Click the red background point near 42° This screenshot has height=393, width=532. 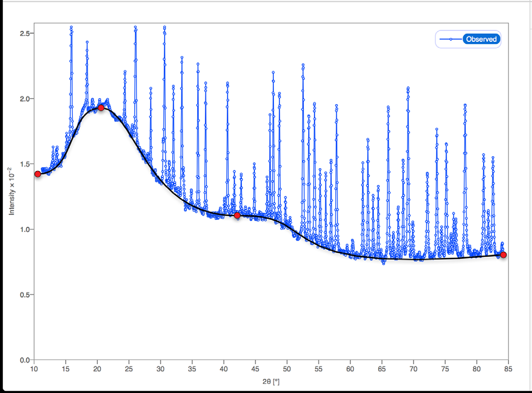point(237,215)
